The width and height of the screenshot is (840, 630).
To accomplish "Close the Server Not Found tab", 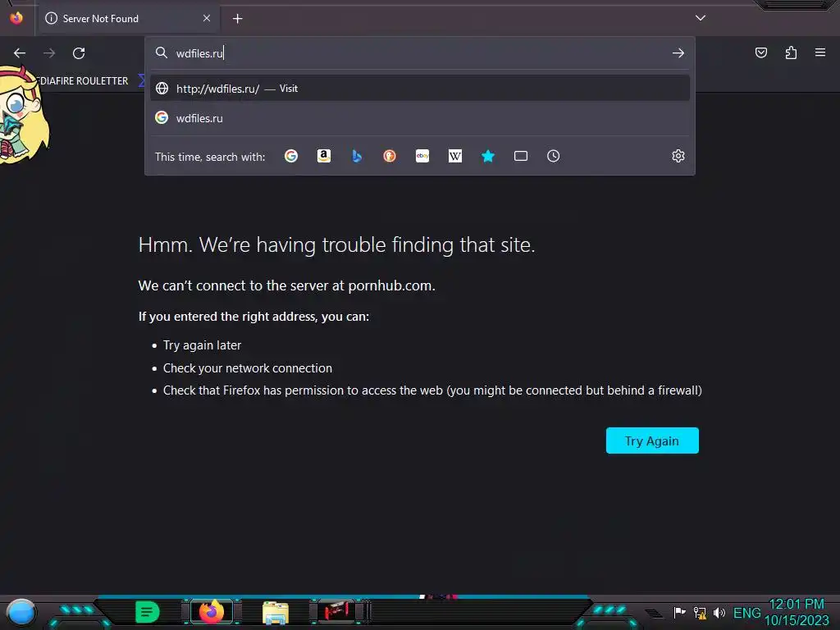I will pos(207,18).
